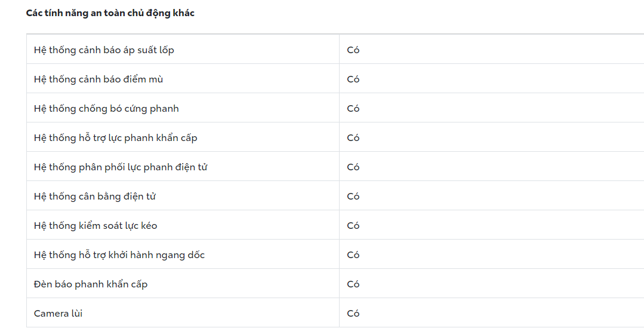Select 'Hệ thống chống bó cứng phanh' text
The image size is (644, 331).
tap(106, 109)
